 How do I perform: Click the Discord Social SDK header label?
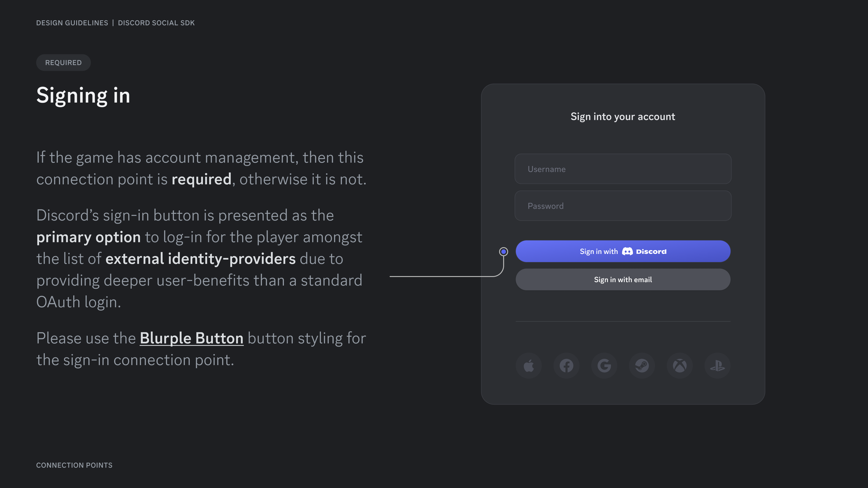click(156, 23)
